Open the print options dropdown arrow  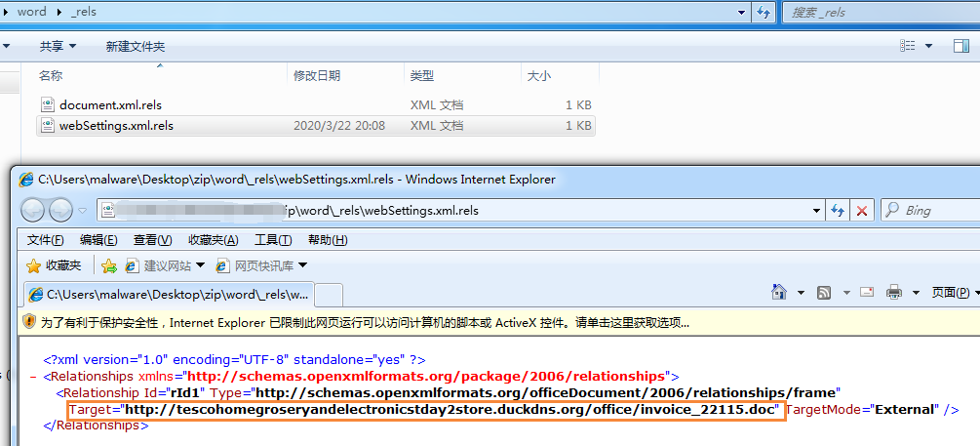click(917, 292)
